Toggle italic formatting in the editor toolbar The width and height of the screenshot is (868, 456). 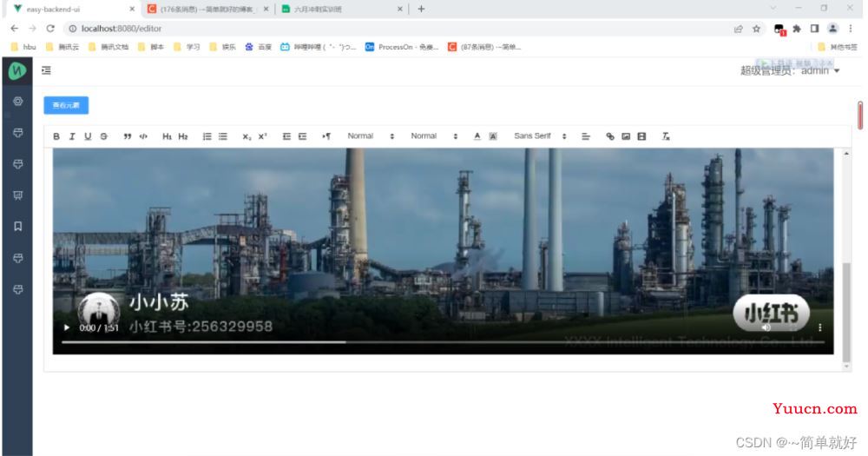tap(72, 136)
